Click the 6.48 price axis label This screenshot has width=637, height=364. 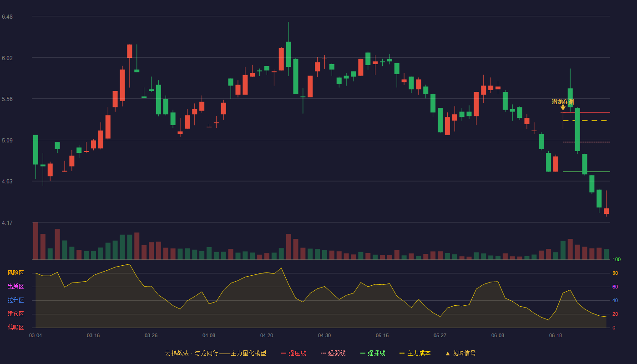coord(7,17)
